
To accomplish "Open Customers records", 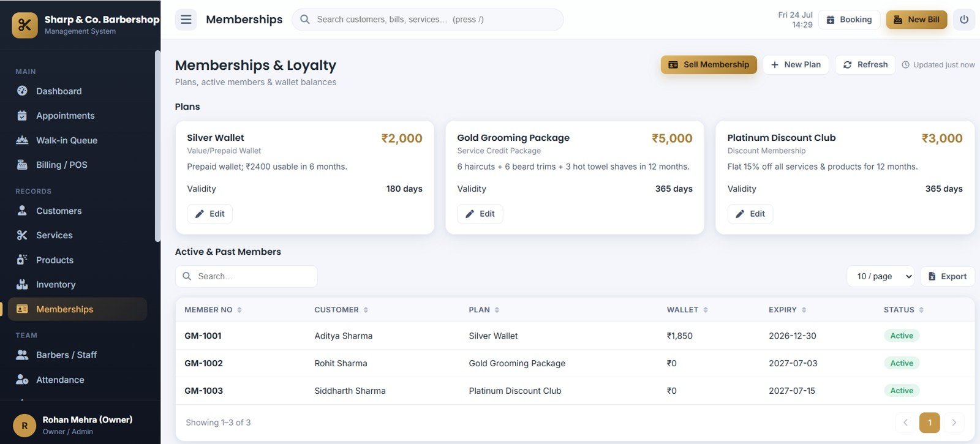I will click(x=78, y=211).
